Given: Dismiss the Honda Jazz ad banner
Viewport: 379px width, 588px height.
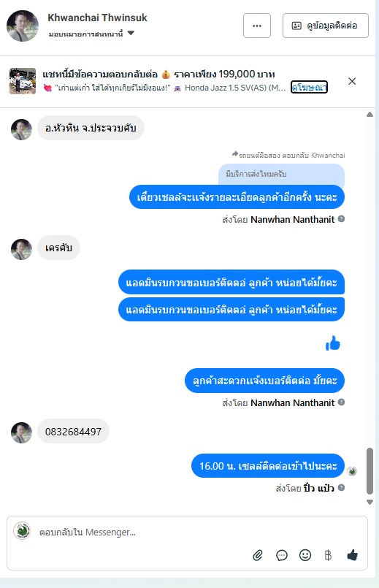Looking at the screenshot, I should [x=352, y=81].
